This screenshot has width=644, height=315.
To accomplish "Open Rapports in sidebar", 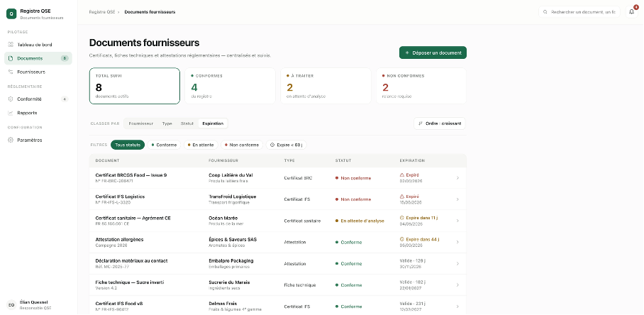I will click(38, 113).
